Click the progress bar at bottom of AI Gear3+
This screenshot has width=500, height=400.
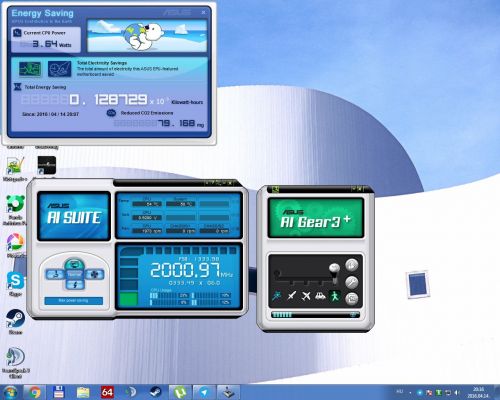coord(315,315)
